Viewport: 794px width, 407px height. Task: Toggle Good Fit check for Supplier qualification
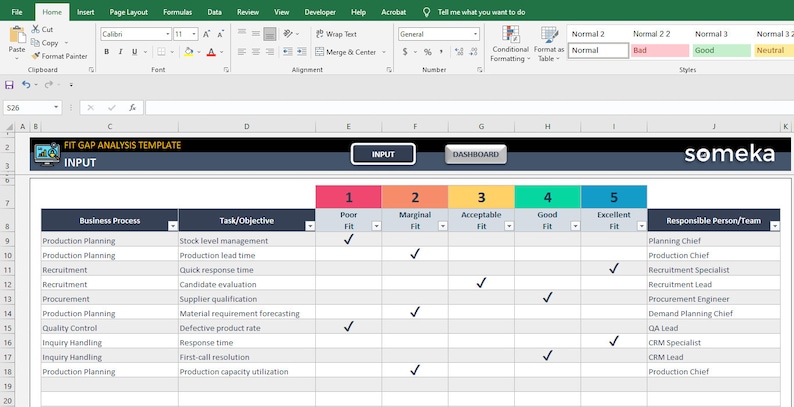[547, 298]
